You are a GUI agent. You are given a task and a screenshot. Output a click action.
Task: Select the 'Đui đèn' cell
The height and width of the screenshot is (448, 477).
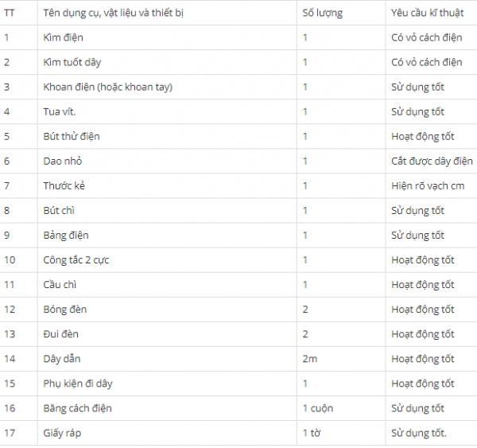[61, 333]
